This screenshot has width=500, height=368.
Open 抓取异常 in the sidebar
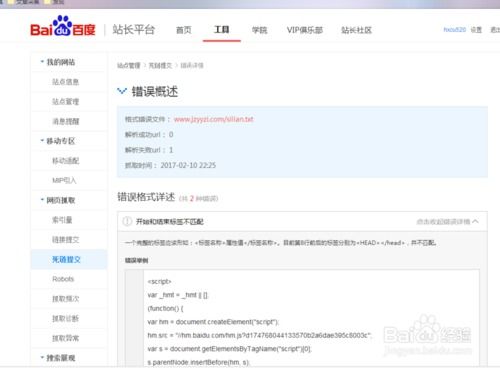click(x=66, y=338)
